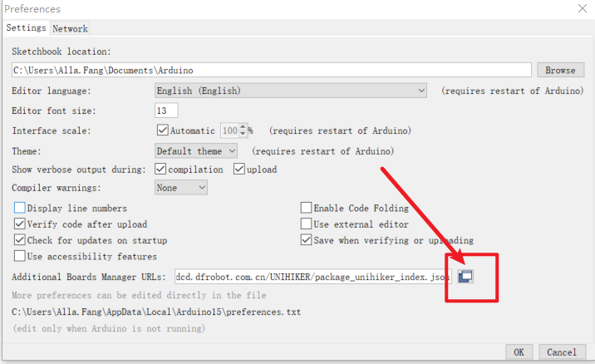The image size is (595, 364).
Task: Enable Display line numbers
Action: tap(21, 208)
